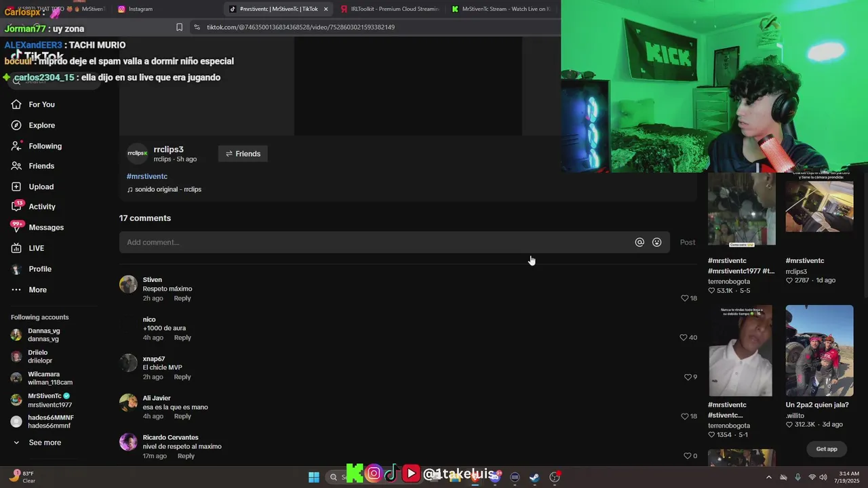
Task: Like Stiven's comment
Action: point(685,298)
